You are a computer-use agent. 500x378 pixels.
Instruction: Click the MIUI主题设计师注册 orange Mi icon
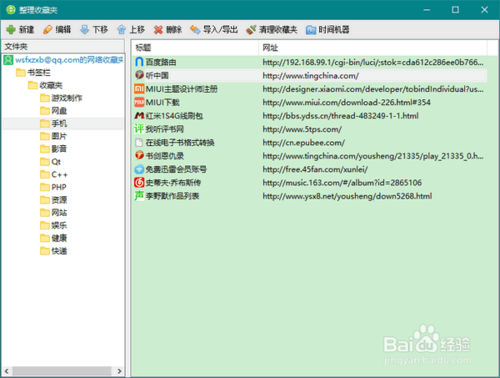[139, 89]
